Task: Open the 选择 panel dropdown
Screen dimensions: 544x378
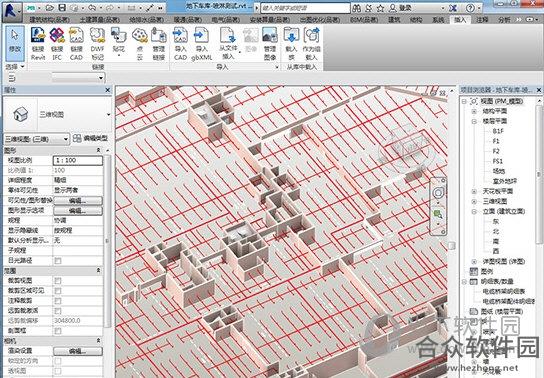Action: pyautogui.click(x=15, y=67)
